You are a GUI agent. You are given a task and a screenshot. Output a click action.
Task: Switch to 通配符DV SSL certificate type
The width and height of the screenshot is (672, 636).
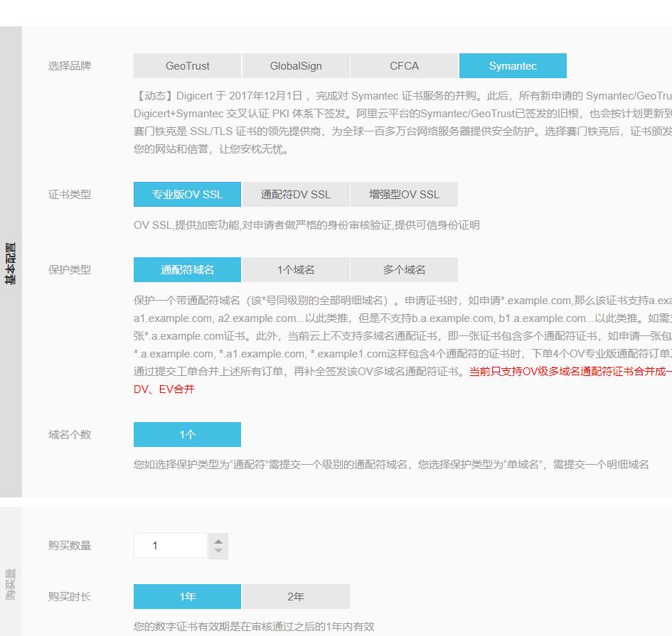pos(295,194)
